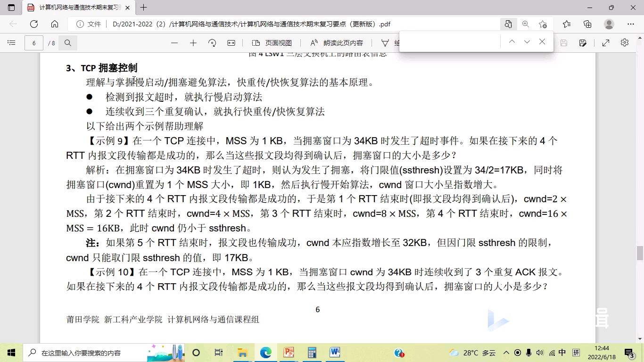Screen dimensions: 644x362
Task: Close the PDF review notes tab
Action: (127, 8)
